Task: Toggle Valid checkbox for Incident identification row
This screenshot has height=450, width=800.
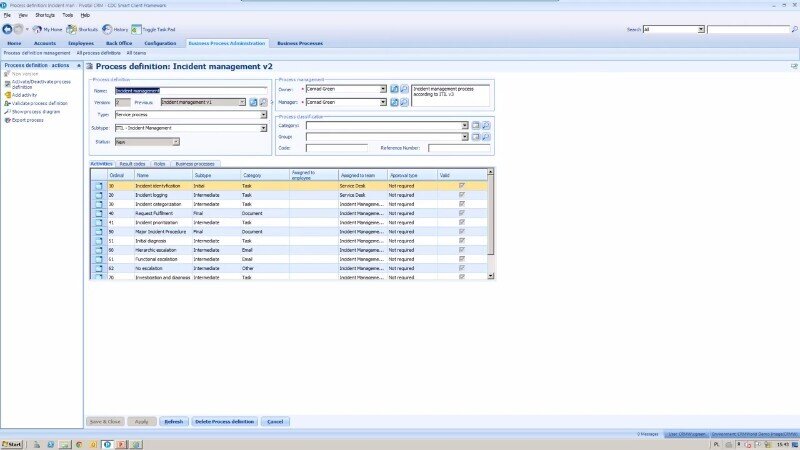Action: pyautogui.click(x=461, y=186)
